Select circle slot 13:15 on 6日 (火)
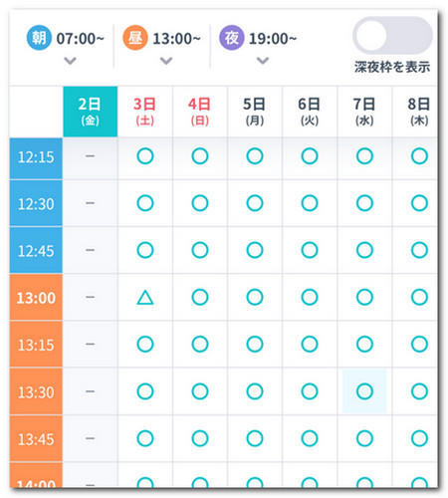Viewport: 448px width, 498px height. point(310,344)
